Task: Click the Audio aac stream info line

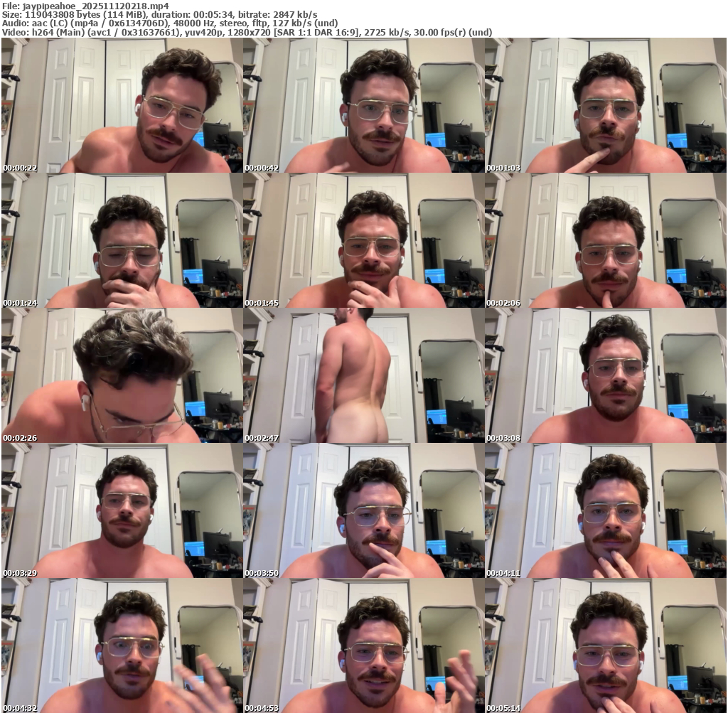Action: 170,23
